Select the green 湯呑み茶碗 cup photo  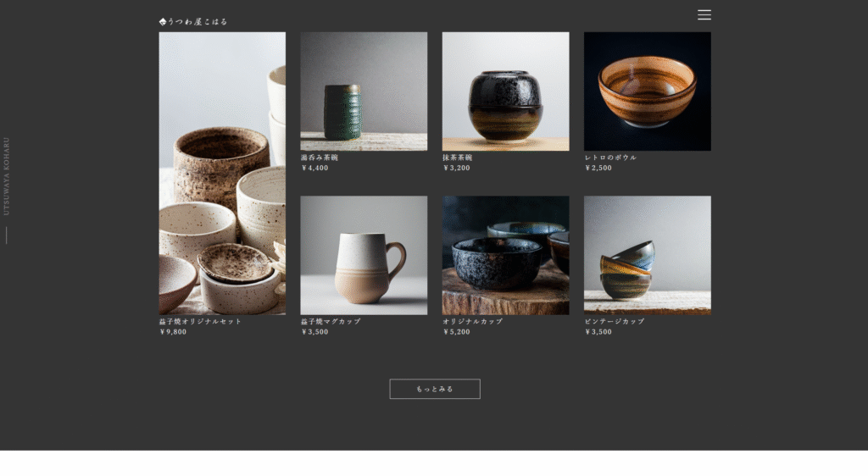tap(364, 91)
